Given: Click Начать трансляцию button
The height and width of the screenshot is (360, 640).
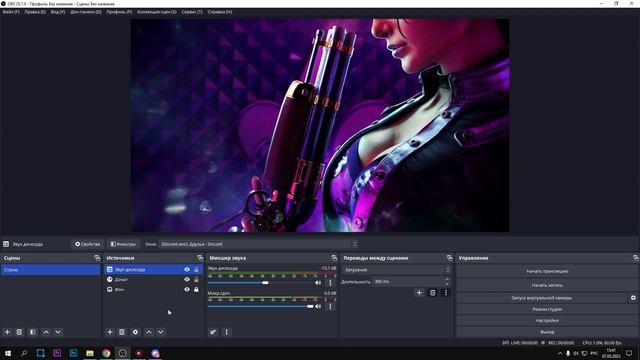Looking at the screenshot, I should pos(547,271).
